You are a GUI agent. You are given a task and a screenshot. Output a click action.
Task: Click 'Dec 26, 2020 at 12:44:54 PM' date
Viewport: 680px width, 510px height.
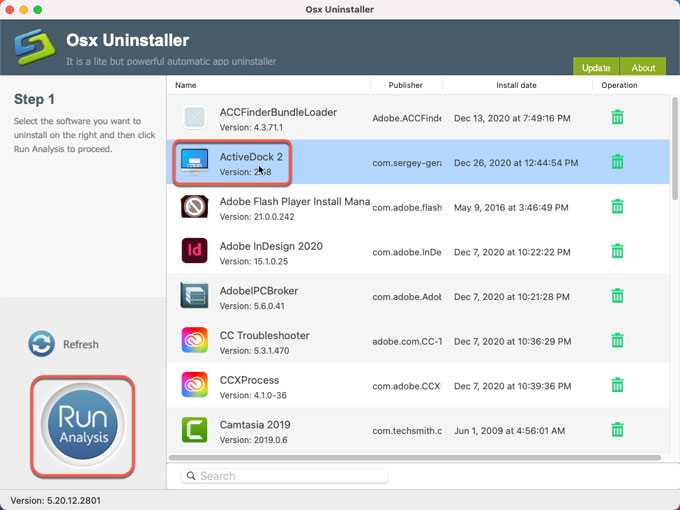pos(516,163)
